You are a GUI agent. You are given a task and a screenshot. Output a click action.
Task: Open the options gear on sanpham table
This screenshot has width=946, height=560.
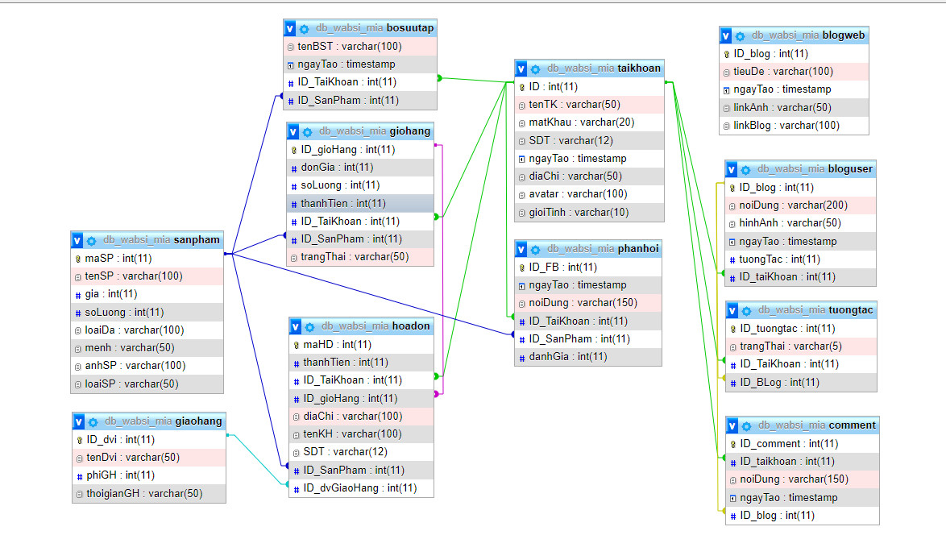(90, 240)
